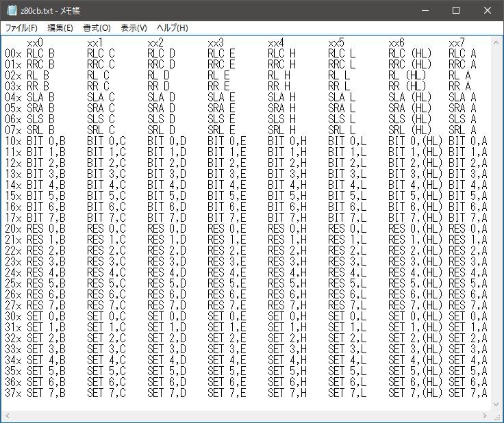This screenshot has width=504, height=423.
Task: Click the text RL D in row 02x
Action: coord(158,75)
